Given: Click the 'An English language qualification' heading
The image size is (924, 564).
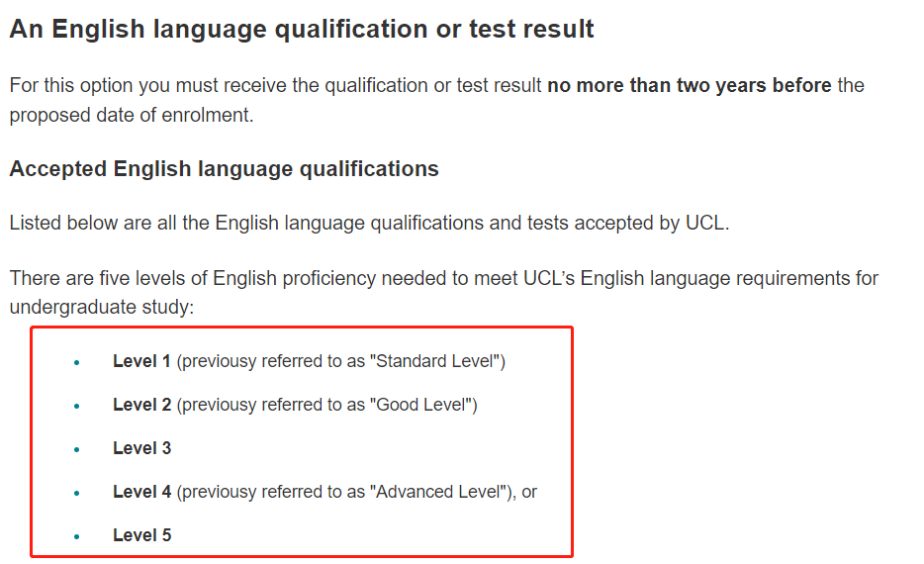Looking at the screenshot, I should 302,29.
